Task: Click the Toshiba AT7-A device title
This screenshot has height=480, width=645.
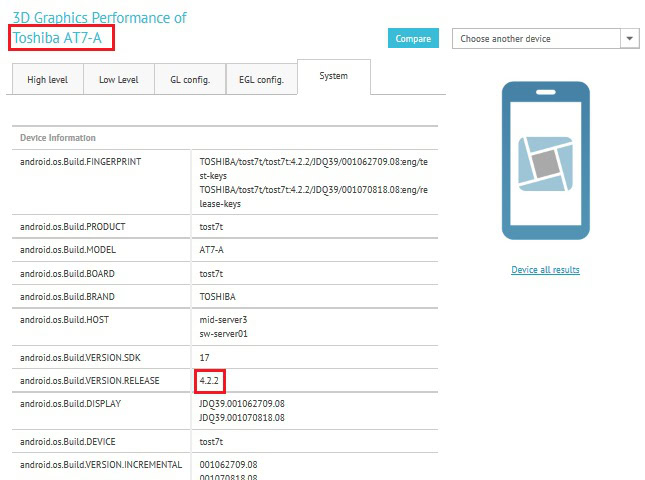Action: (57, 38)
